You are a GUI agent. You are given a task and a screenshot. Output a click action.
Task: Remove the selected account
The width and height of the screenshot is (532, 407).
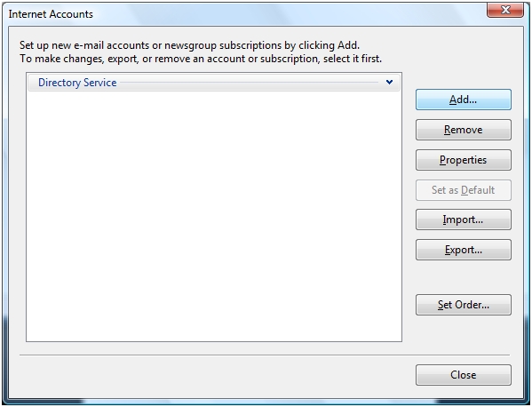[x=463, y=130]
